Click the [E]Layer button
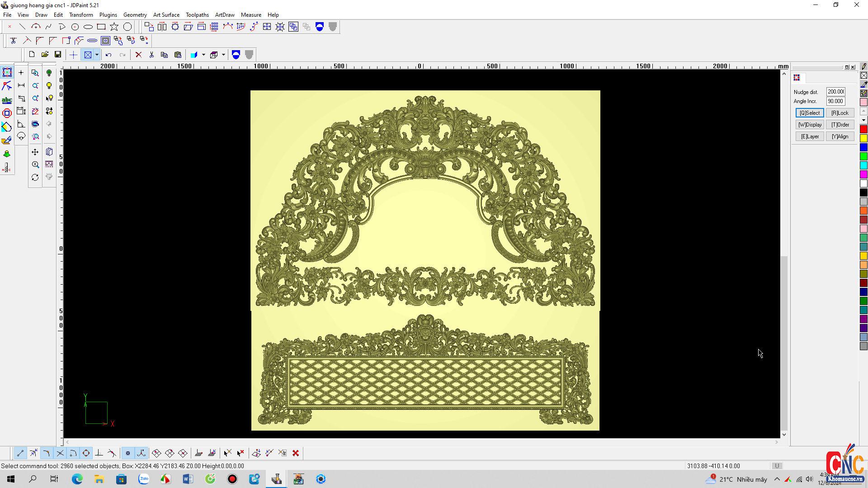The height and width of the screenshot is (488, 868). point(809,136)
